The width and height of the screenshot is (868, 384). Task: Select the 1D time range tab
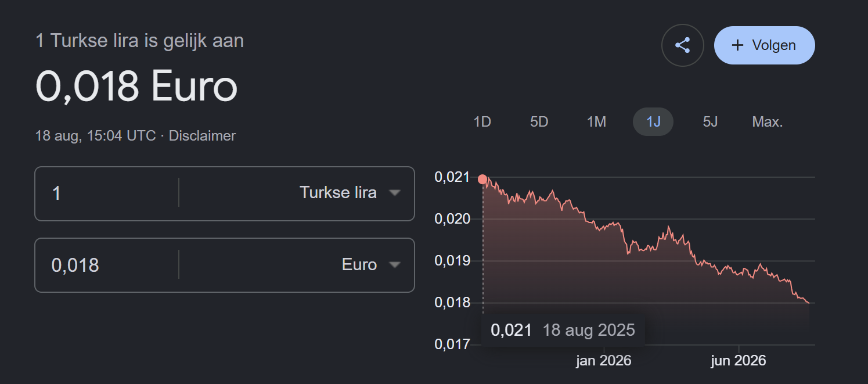(482, 122)
